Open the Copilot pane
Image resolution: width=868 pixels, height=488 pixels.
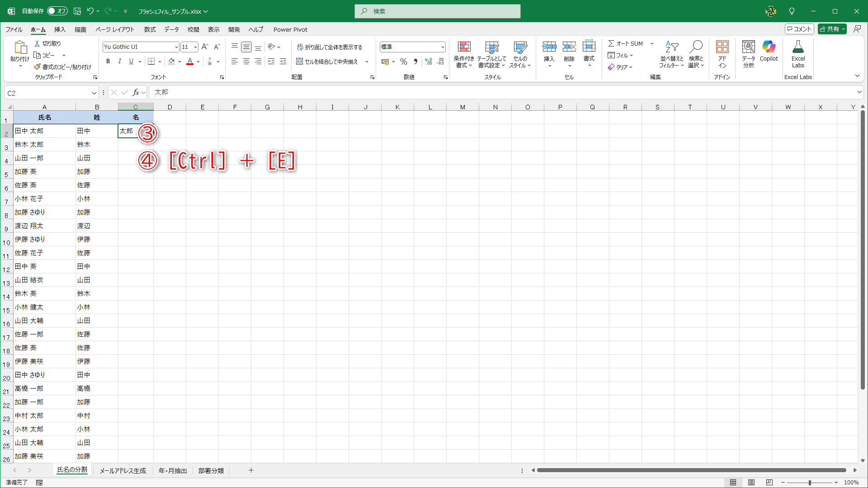coord(769,52)
